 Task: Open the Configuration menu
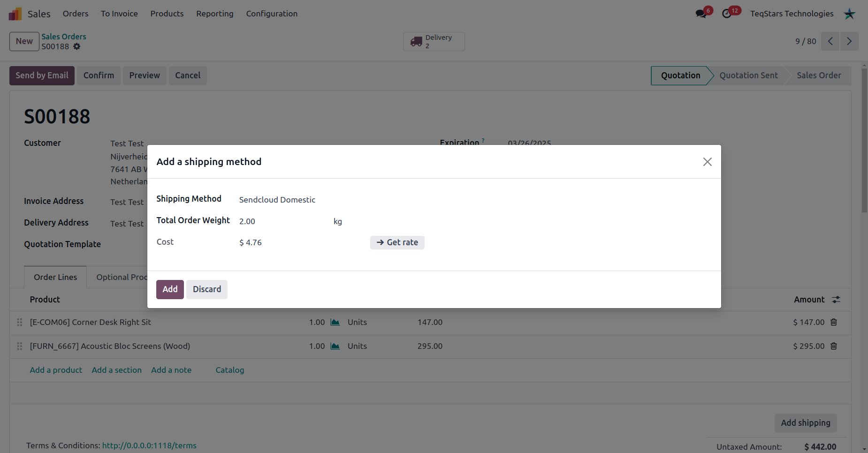272,14
